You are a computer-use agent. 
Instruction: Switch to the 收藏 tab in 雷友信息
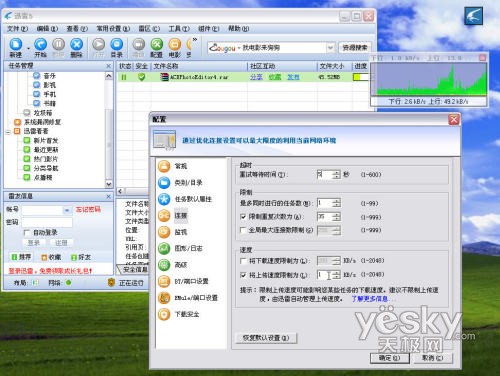(x=51, y=257)
